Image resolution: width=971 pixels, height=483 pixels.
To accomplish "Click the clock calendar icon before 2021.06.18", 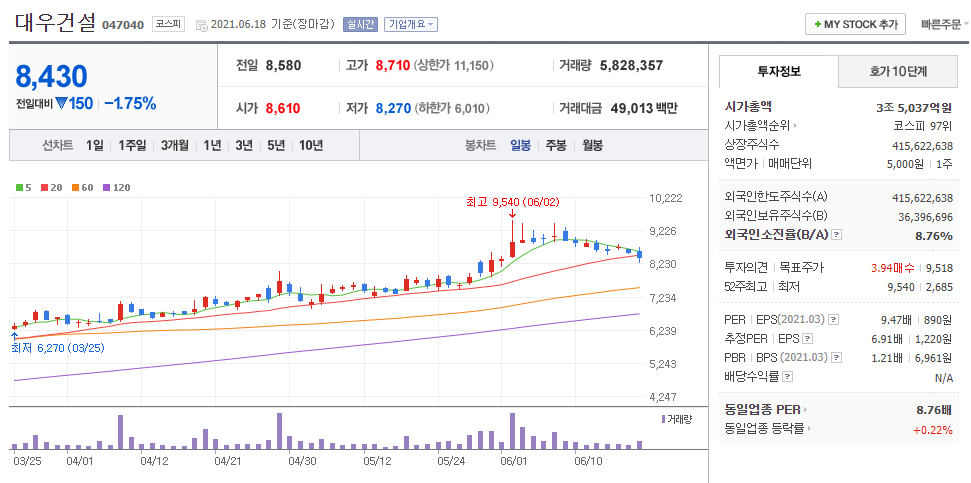I will tap(201, 25).
